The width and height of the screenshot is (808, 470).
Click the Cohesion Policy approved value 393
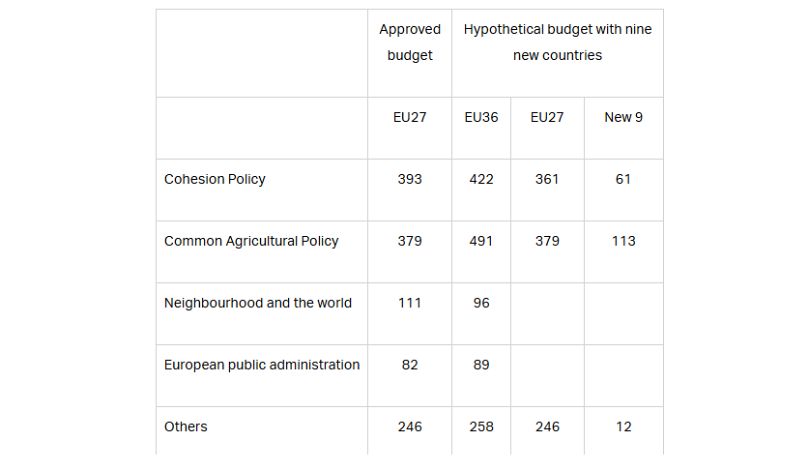409,179
